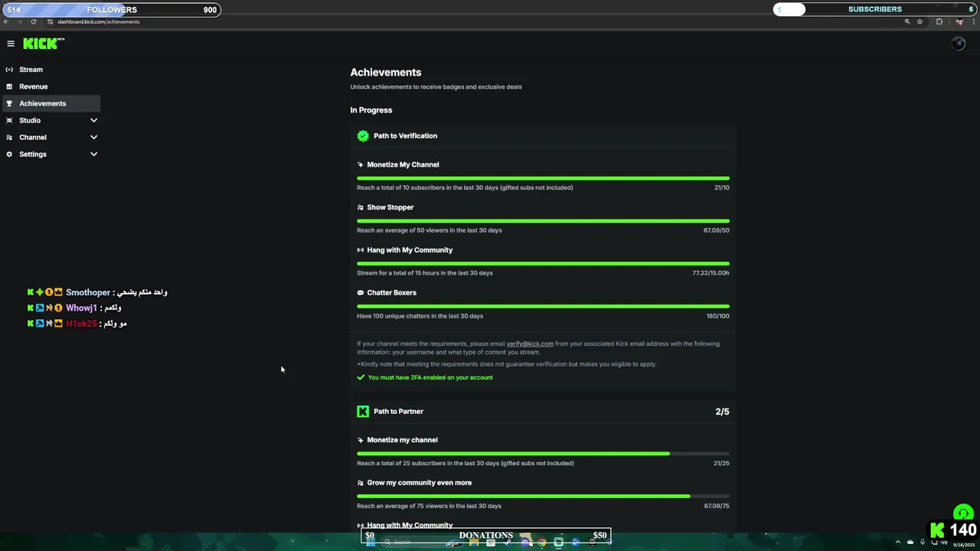The width and height of the screenshot is (980, 551).
Task: Click 'Unlock achievements to receive badges' subtitle
Action: tap(436, 87)
